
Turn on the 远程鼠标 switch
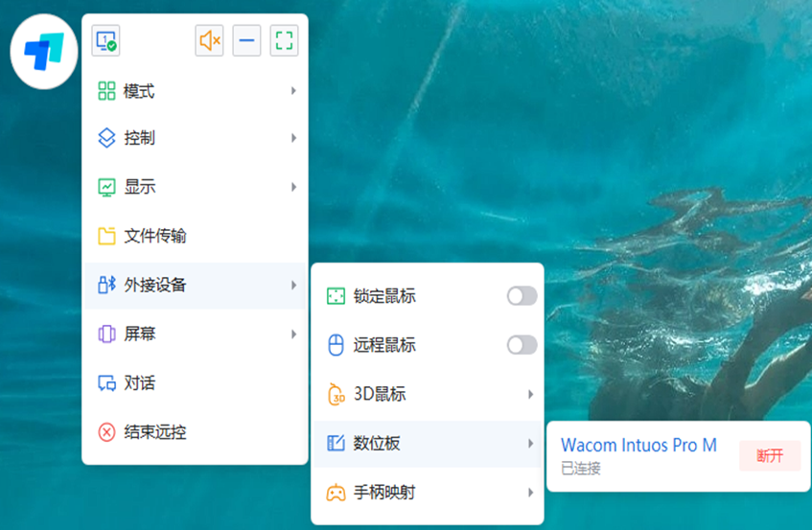click(522, 345)
